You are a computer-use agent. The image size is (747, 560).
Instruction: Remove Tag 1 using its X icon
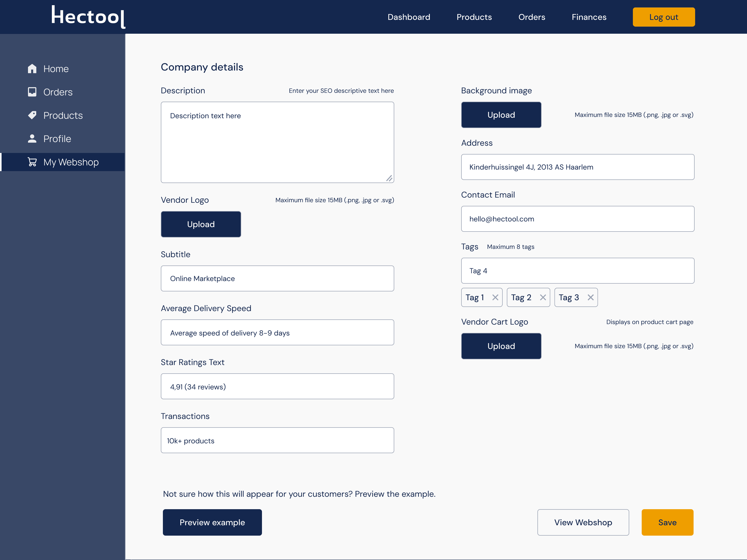[x=495, y=297]
